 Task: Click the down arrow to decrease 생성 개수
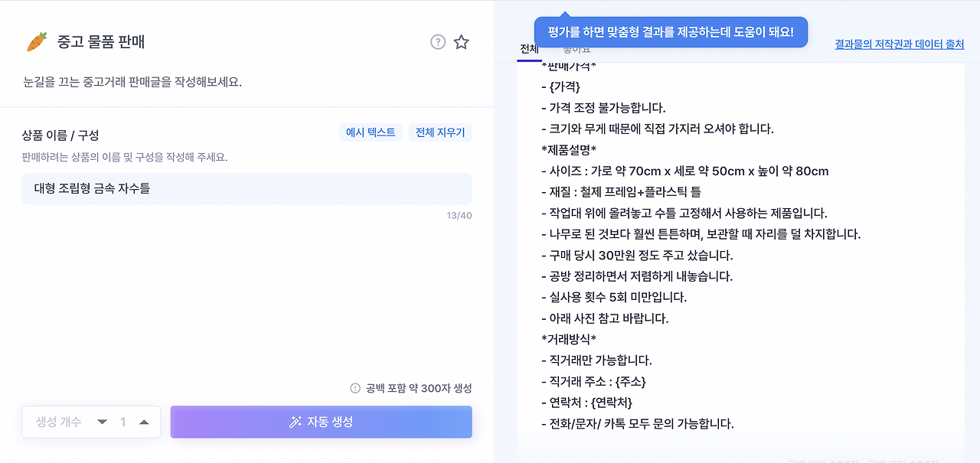point(102,422)
